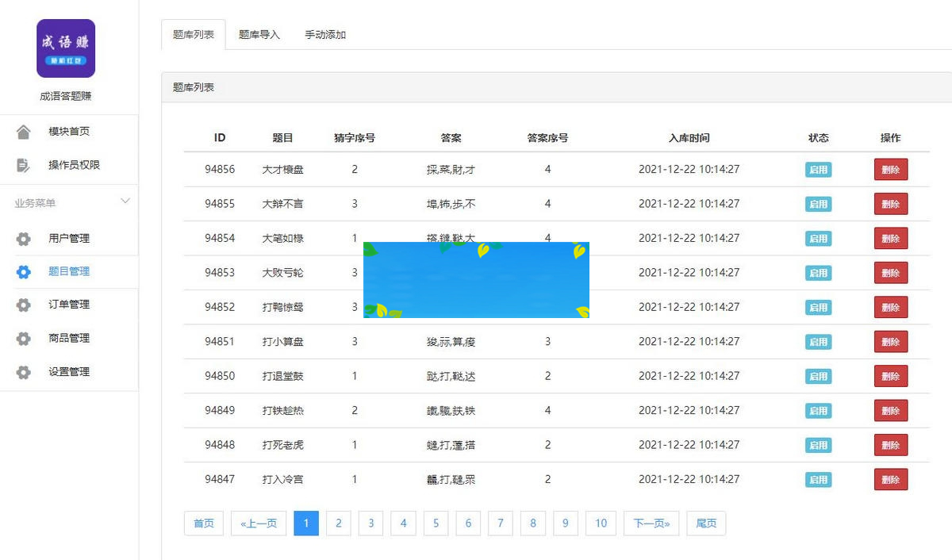Screen dimensions: 952x560
Task: Select the home icon beside 模块首页
Action: tap(24, 131)
